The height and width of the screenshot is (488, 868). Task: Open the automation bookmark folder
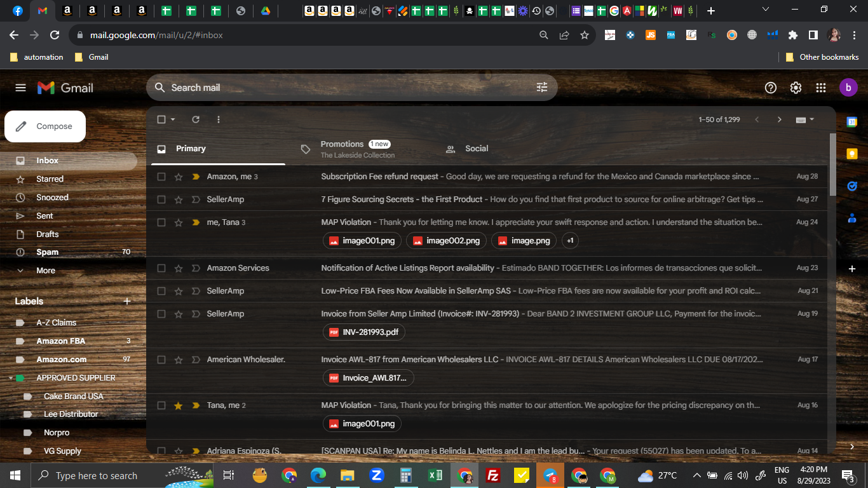pos(37,57)
